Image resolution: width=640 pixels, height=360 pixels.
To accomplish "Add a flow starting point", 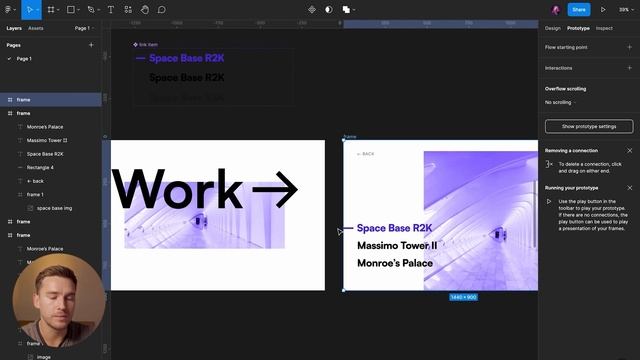I will (629, 47).
